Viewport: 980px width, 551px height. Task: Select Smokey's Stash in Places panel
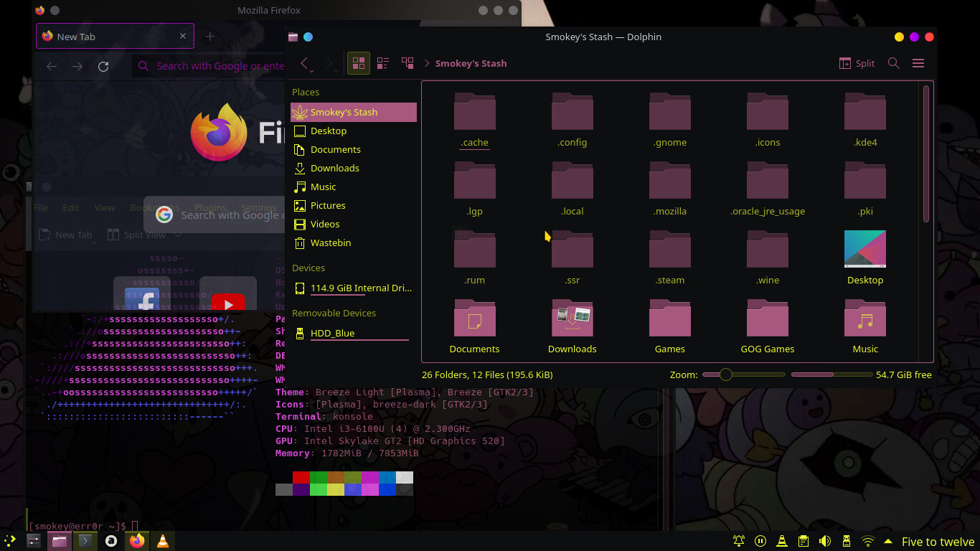point(353,112)
